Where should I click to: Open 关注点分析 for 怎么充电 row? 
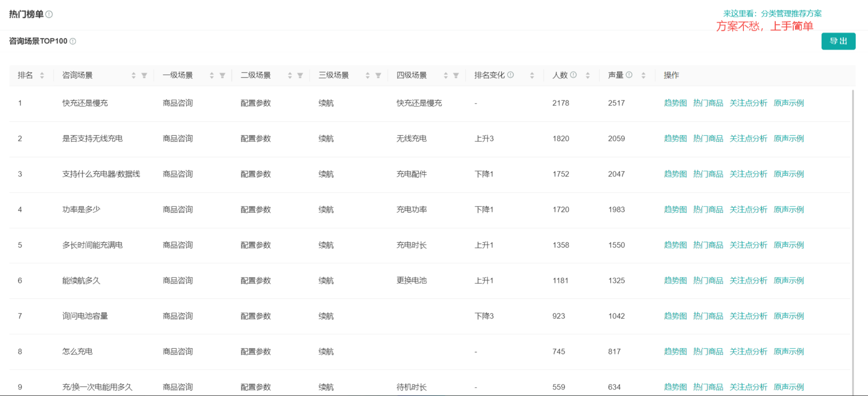click(x=748, y=351)
